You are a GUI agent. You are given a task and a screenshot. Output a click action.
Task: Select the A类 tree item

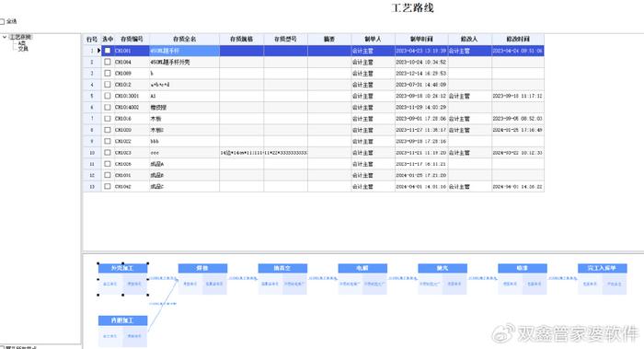pyautogui.click(x=22, y=42)
